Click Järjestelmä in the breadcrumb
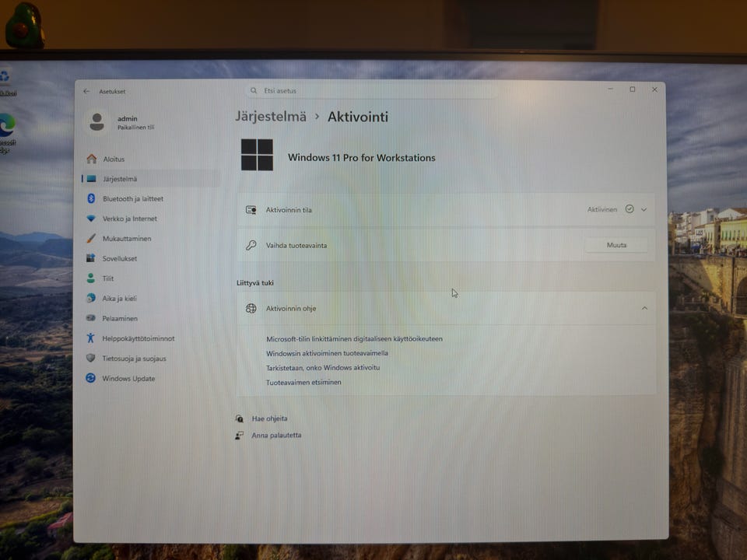747x560 pixels. point(271,117)
